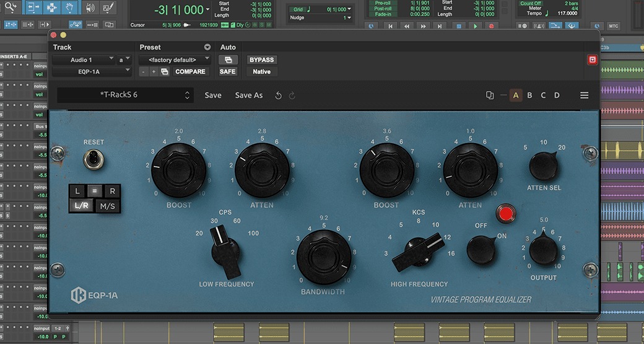Toggle the automation SAFE button
This screenshot has width=644, height=344.
click(227, 71)
